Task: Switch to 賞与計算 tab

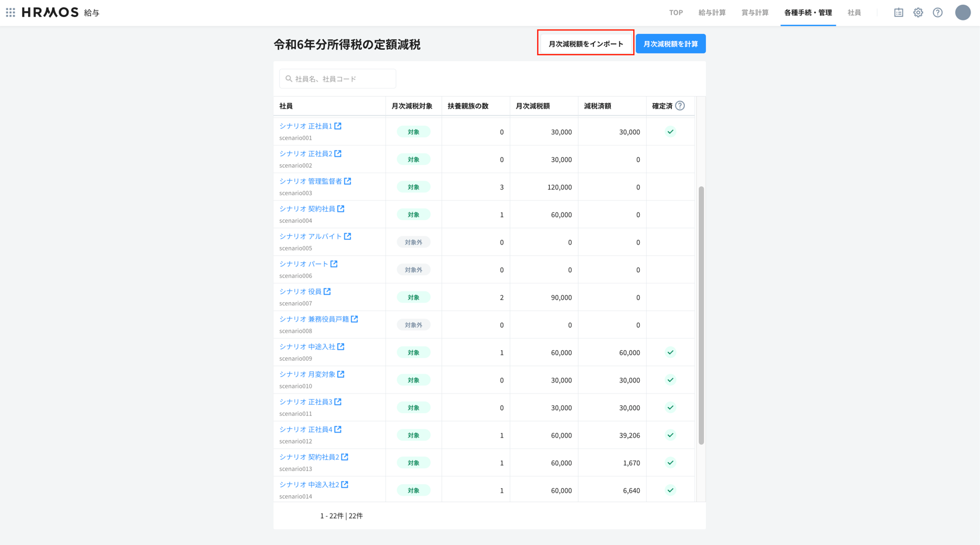Action: pos(755,12)
